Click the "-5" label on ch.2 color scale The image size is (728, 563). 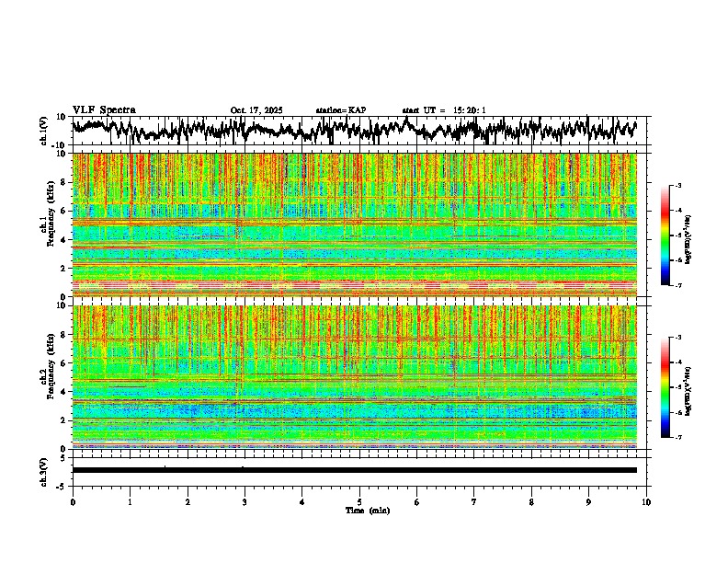(678, 387)
